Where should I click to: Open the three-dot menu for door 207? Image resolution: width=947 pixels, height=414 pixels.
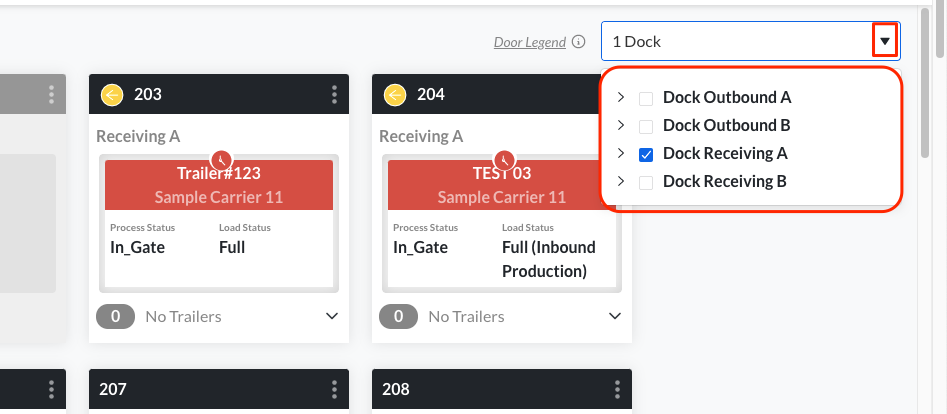tap(335, 389)
